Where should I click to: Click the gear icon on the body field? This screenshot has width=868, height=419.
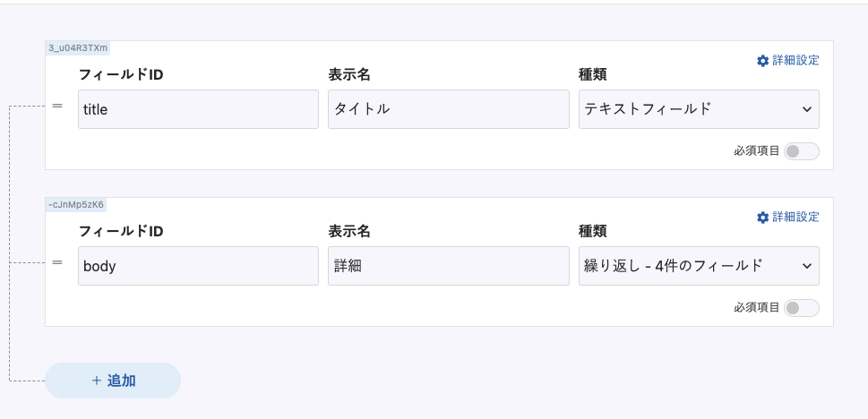(763, 218)
